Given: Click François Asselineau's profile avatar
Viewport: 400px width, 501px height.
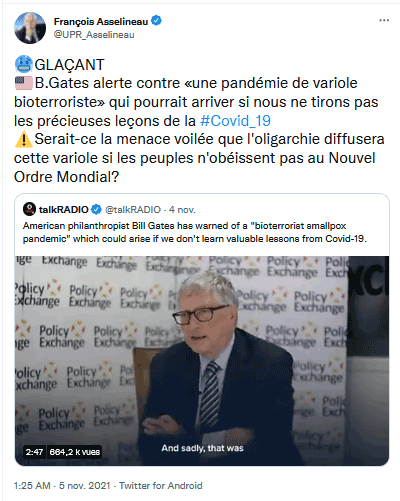Looking at the screenshot, I should (30, 28).
